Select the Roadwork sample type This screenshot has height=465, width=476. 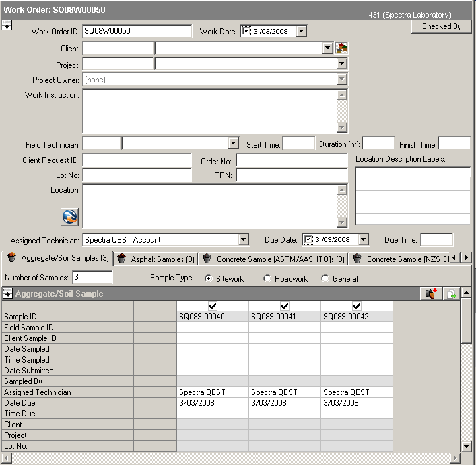[267, 278]
